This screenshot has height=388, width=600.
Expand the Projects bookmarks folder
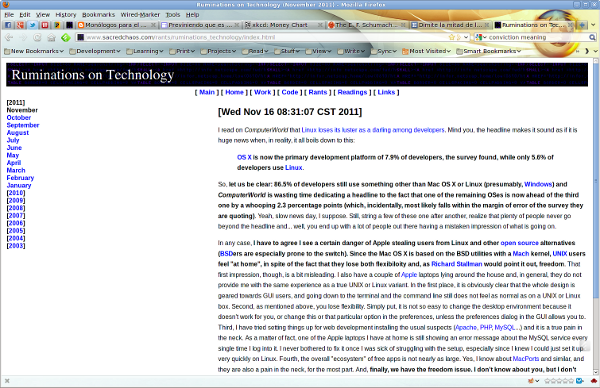218,51
